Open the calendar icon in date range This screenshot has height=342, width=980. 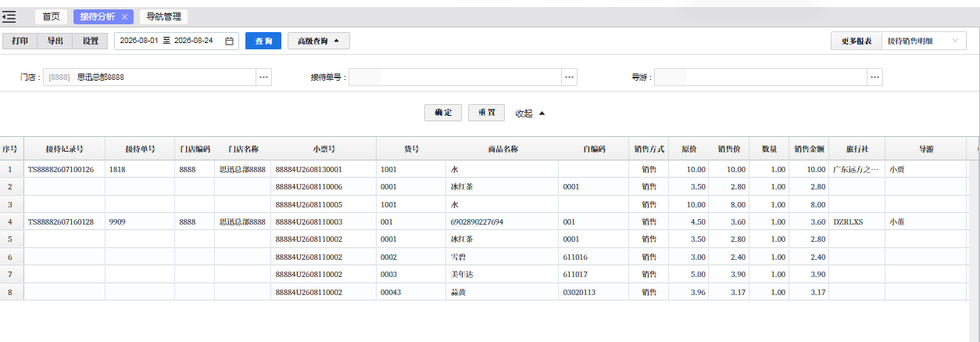click(x=229, y=41)
